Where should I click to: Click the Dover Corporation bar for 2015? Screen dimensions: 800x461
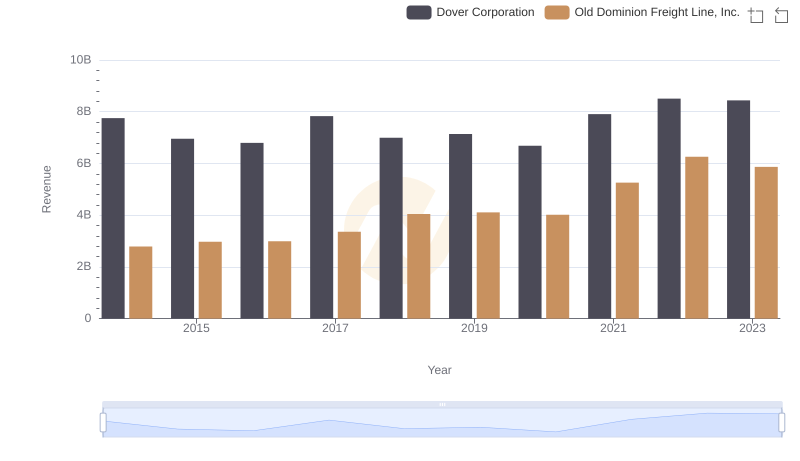coord(183,228)
